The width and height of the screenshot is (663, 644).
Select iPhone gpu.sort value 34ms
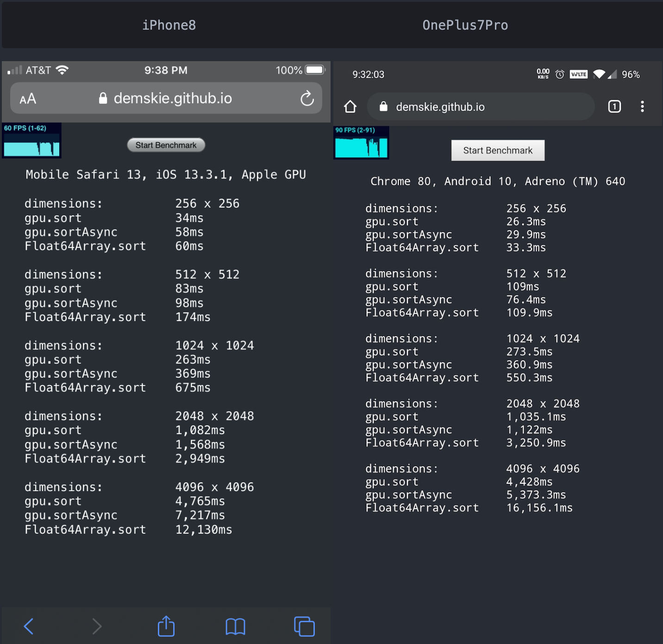(189, 218)
